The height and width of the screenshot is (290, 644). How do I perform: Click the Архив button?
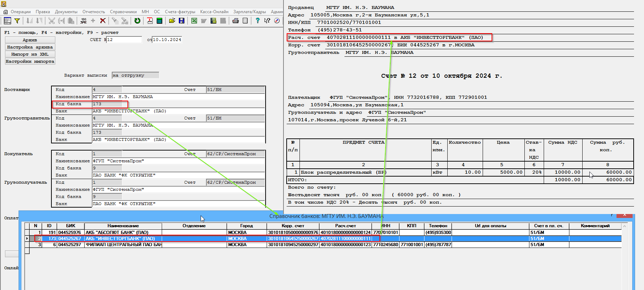30,40
